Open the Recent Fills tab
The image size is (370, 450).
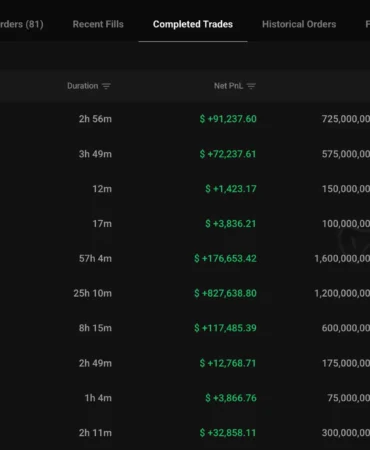coord(98,24)
